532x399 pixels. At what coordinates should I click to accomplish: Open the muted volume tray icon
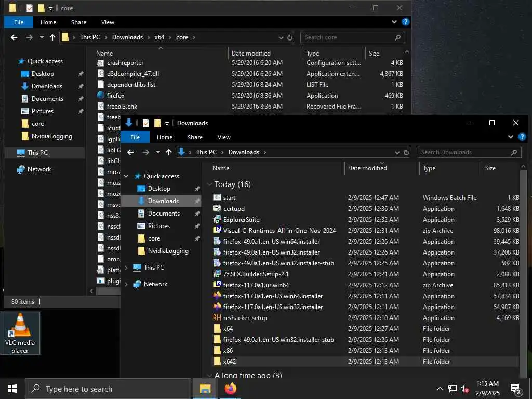tap(464, 389)
